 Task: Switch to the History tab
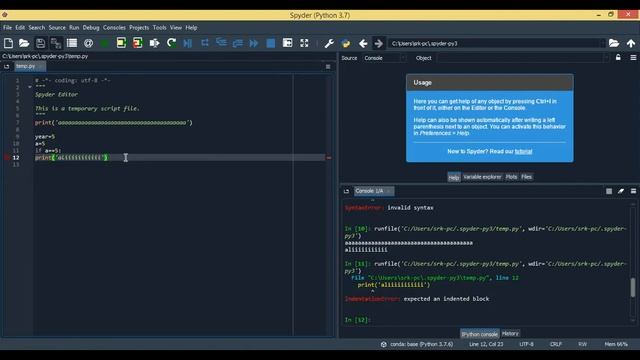click(510, 333)
